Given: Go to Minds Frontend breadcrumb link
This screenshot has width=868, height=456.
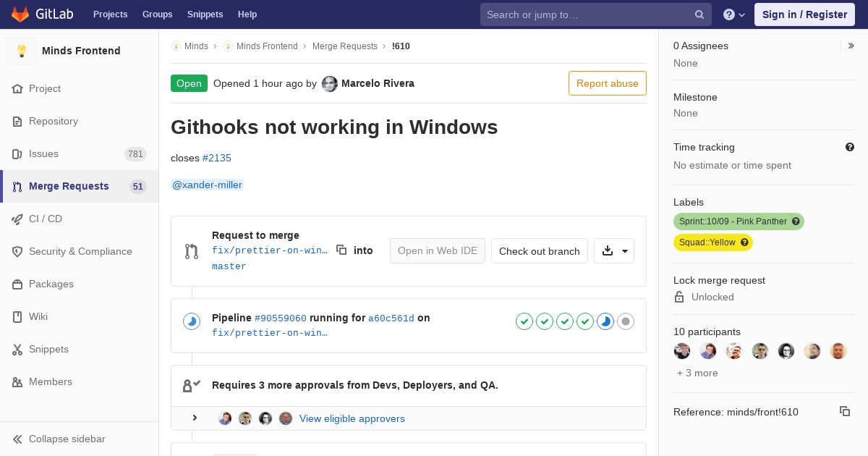Looking at the screenshot, I should [x=267, y=46].
